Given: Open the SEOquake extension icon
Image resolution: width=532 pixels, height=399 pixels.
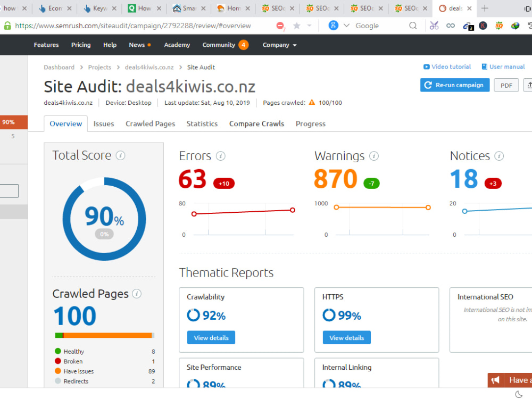Looking at the screenshot, I should point(499,25).
